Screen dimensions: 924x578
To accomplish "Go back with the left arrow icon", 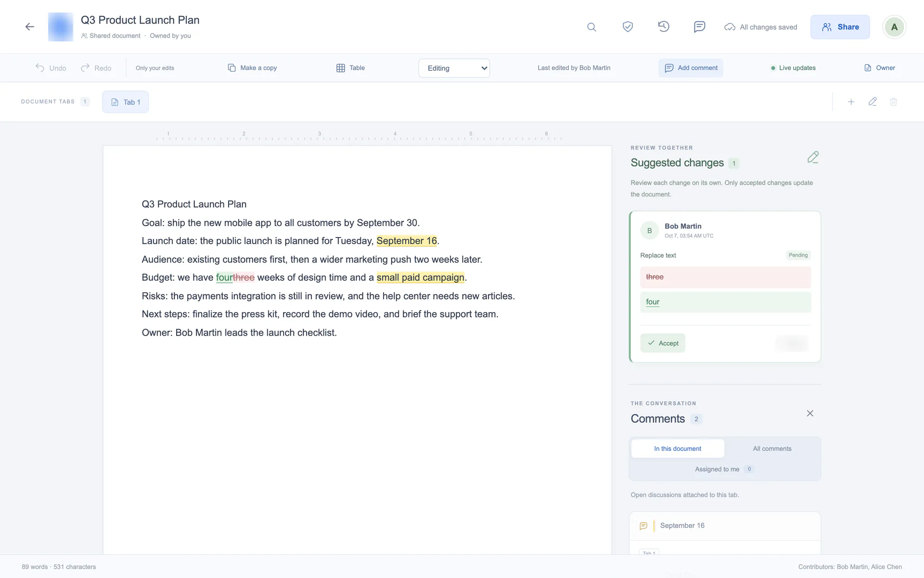I will [30, 27].
